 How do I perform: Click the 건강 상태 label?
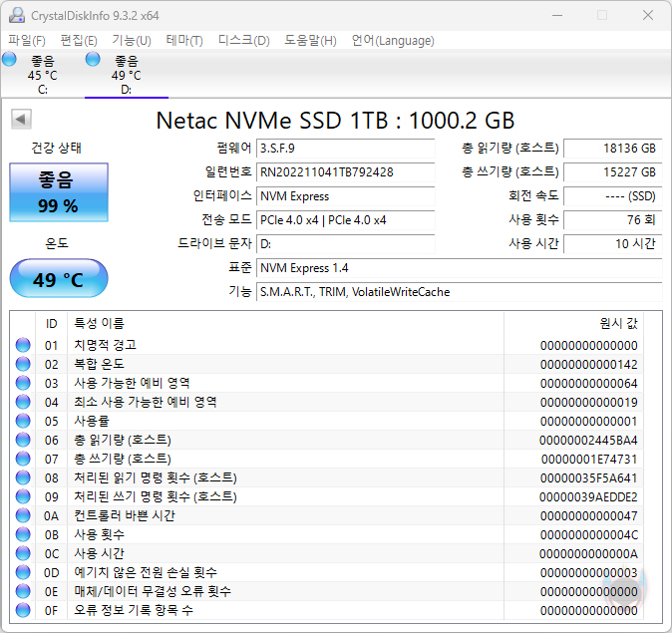[56, 149]
